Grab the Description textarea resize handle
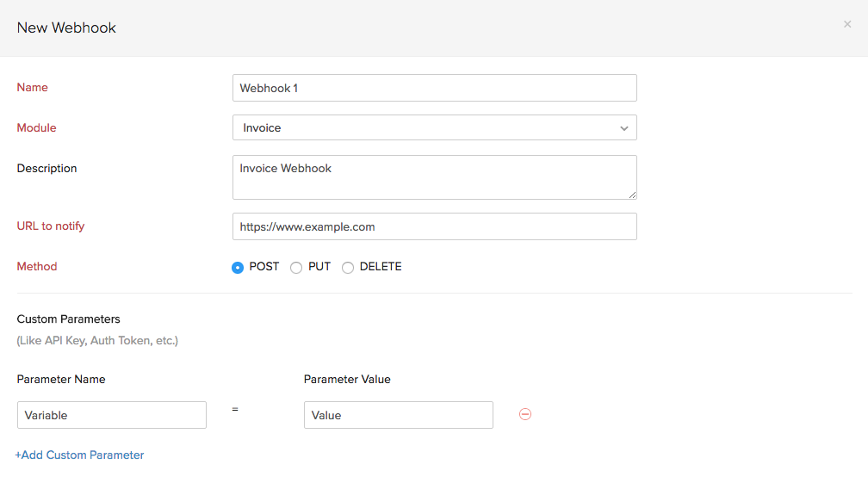Image resolution: width=868 pixels, height=483 pixels. click(x=632, y=195)
